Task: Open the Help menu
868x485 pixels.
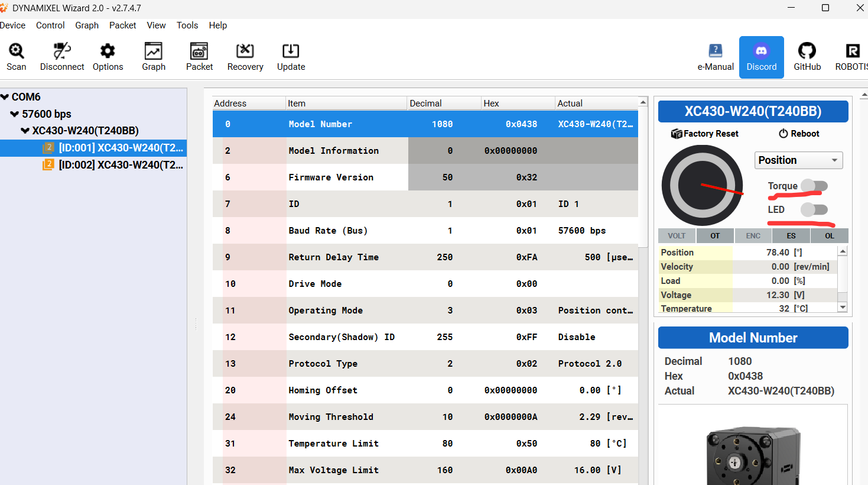Action: tap(217, 25)
